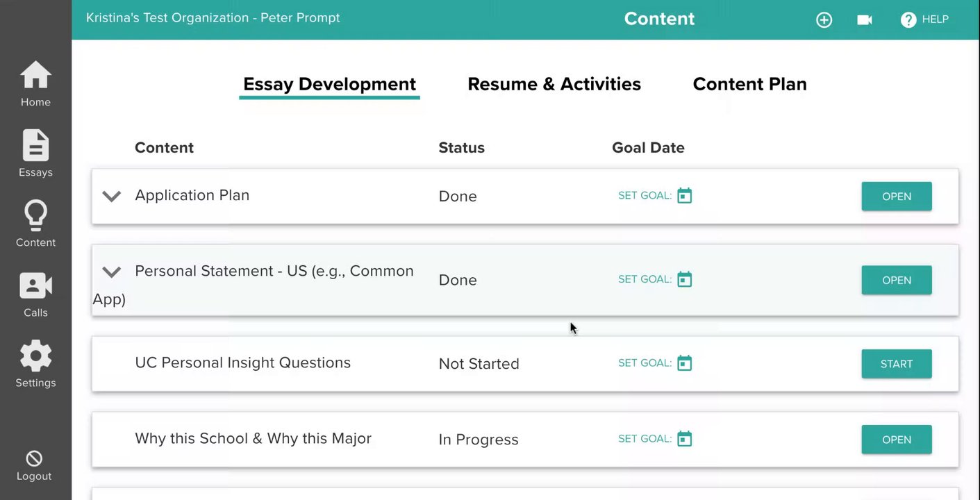The width and height of the screenshot is (980, 500).
Task: Select the Content lightbulb icon
Action: 35,216
